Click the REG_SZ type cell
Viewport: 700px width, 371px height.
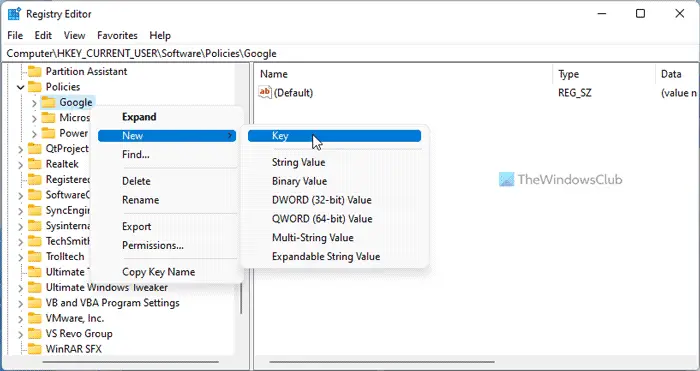(575, 92)
